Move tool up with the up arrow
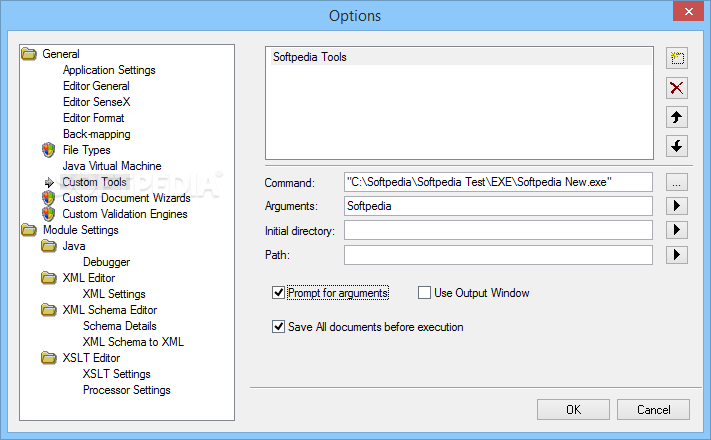This screenshot has width=711, height=440. pos(677,117)
